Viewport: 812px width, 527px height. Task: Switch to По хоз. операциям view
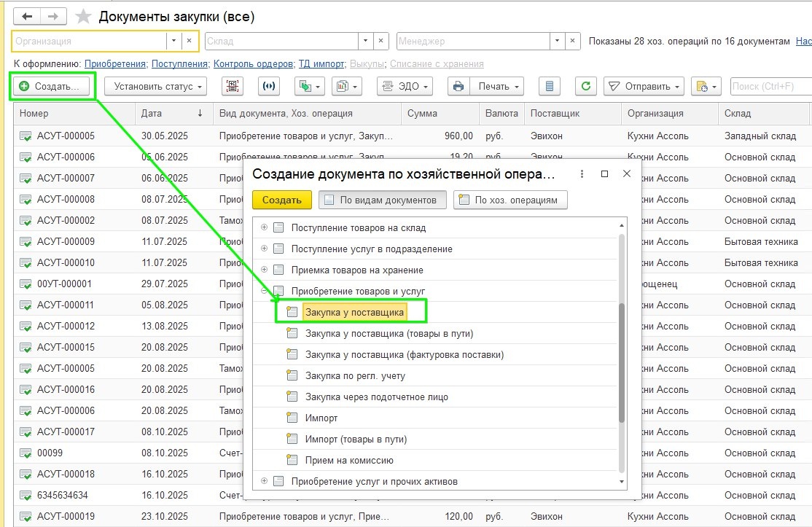pos(511,200)
